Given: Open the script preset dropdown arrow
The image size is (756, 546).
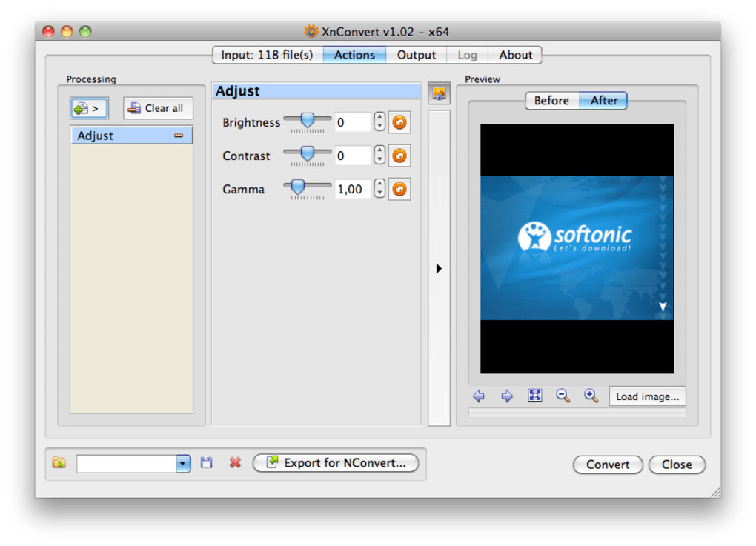Looking at the screenshot, I should coord(183,464).
